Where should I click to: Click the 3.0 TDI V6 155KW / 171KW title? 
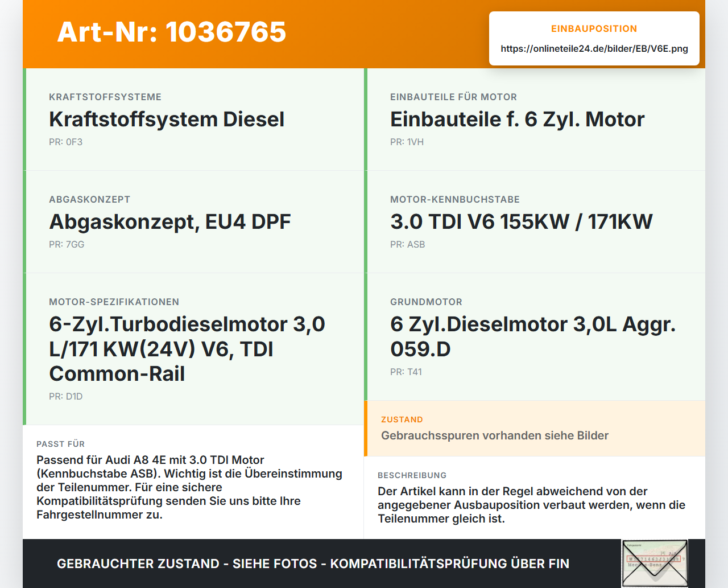tap(522, 222)
